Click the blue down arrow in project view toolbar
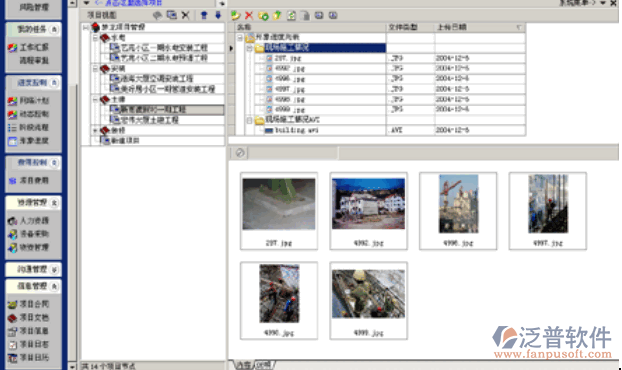 tap(218, 15)
